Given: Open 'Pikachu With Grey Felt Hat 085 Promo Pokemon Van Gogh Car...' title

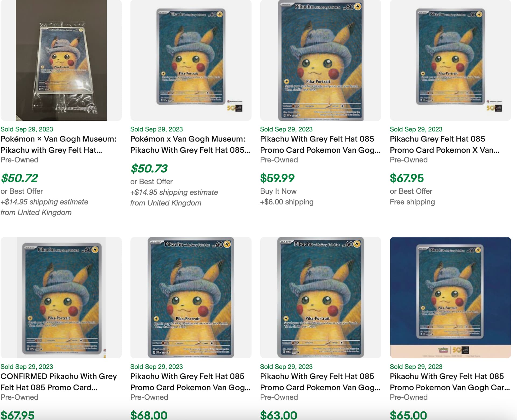Looking at the screenshot, I should click(x=450, y=382).
